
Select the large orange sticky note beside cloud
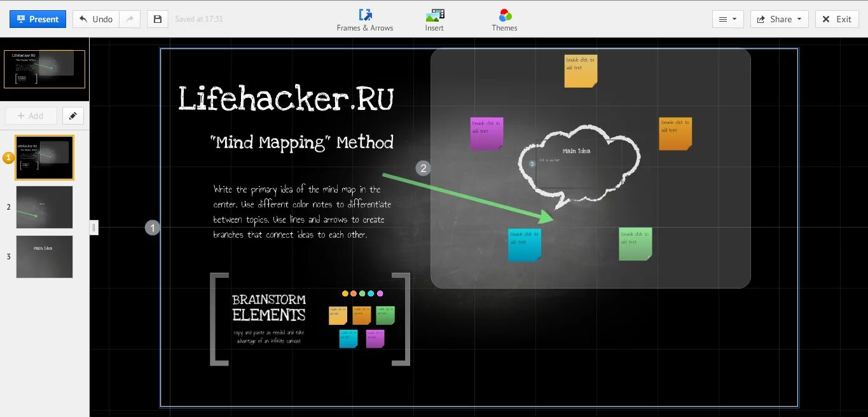pos(675,133)
